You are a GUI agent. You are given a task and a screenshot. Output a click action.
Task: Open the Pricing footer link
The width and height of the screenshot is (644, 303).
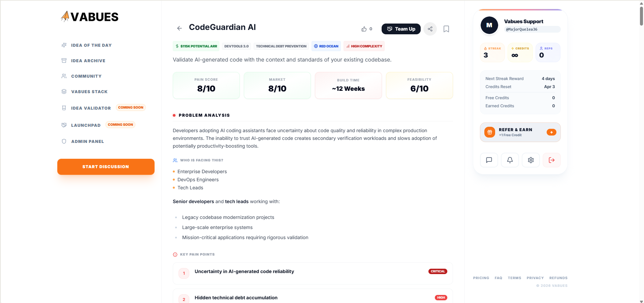coord(481,278)
